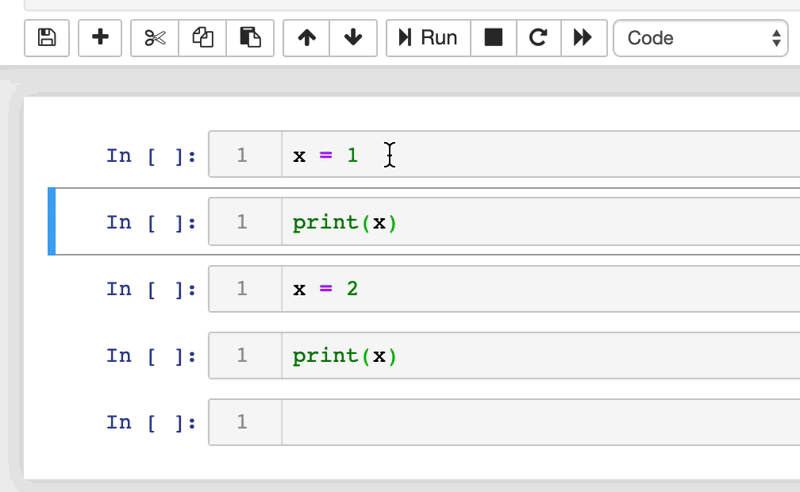800x492 pixels.
Task: Focus the first print(x) code cell
Action: (x=541, y=222)
